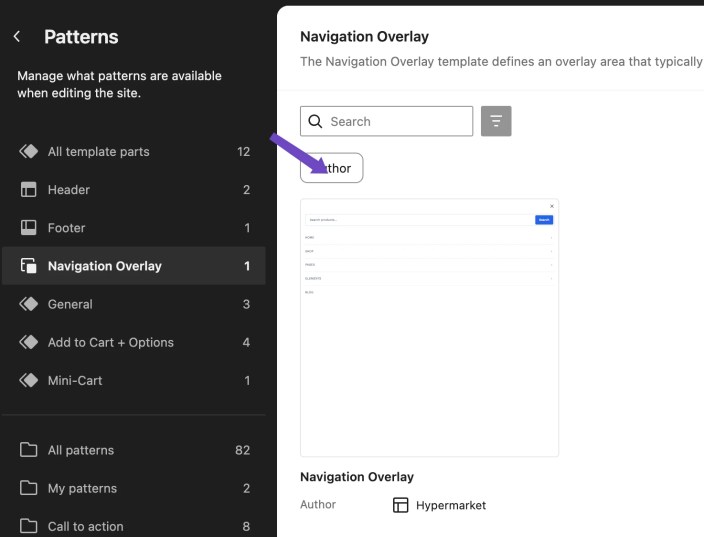Click the Hypermarket author name
Screen dimensions: 704x537
[451, 505]
